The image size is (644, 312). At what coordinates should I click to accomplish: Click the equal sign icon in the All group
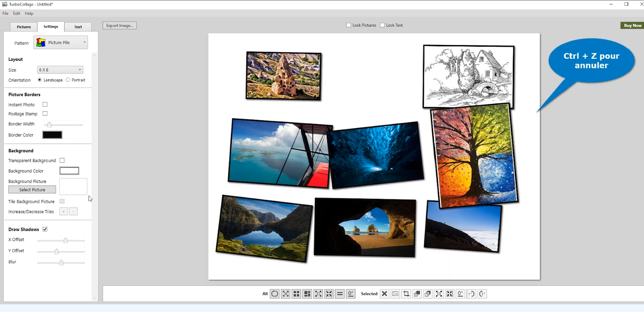(340, 294)
